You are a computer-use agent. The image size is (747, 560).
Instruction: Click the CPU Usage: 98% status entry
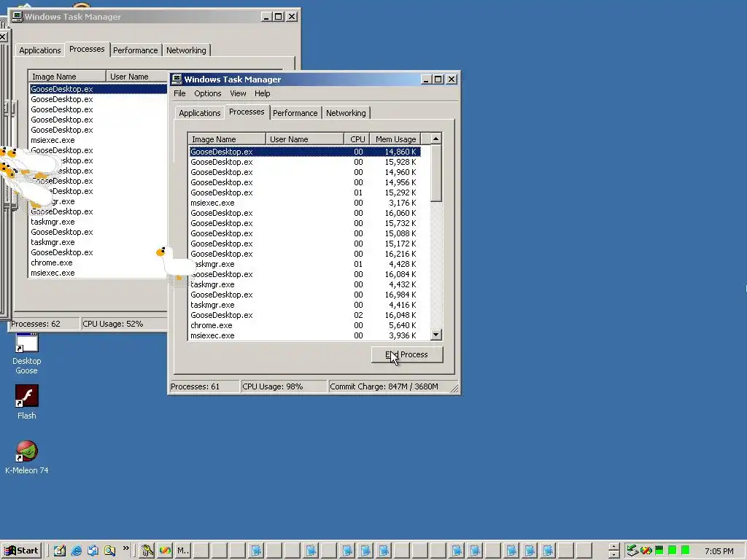[284, 386]
